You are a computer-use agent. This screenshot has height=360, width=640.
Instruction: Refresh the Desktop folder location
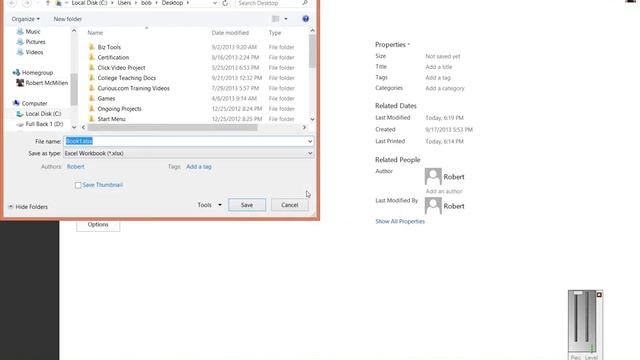[x=225, y=3]
